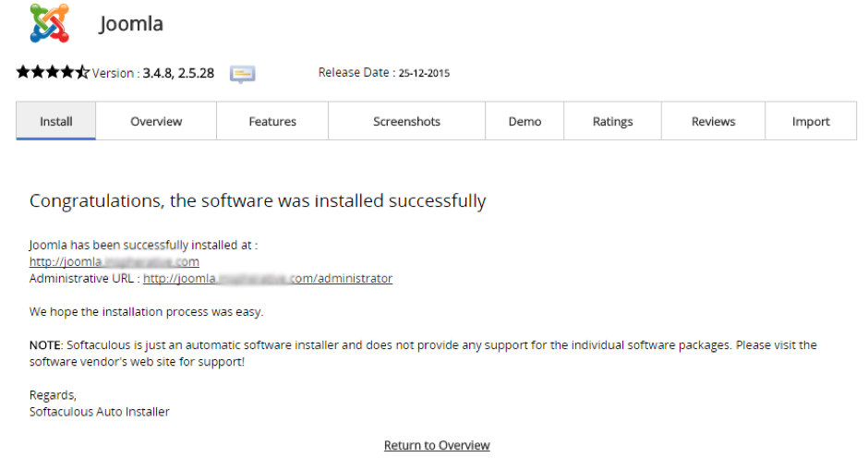The width and height of the screenshot is (868, 470).
Task: Open the Demo tab
Action: (x=524, y=121)
